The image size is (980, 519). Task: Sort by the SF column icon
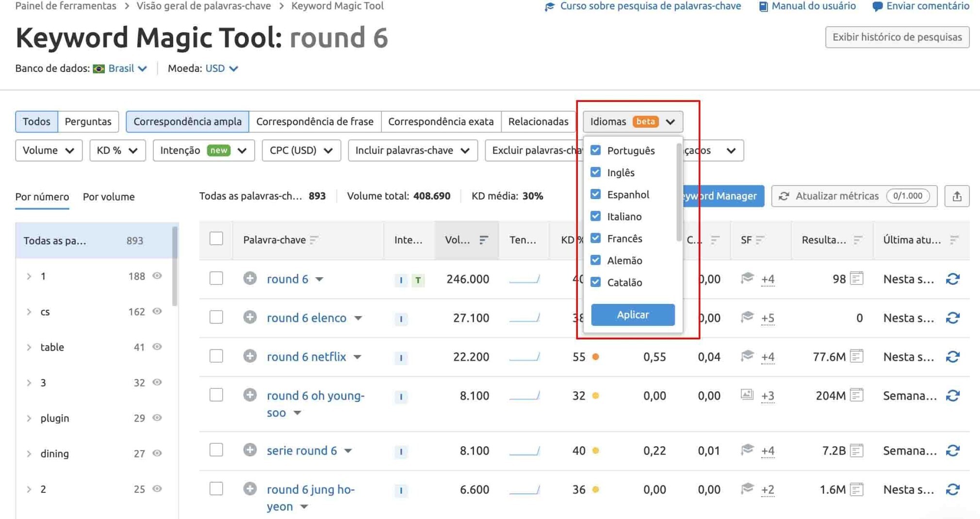(760, 240)
